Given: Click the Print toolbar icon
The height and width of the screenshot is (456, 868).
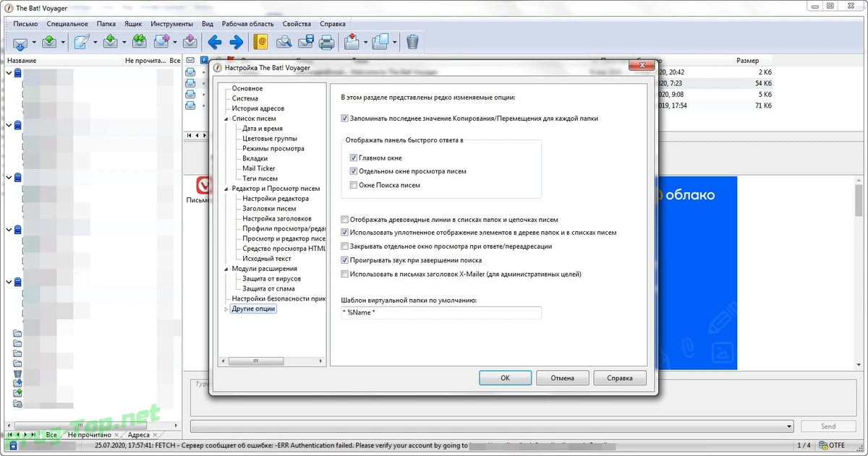Looking at the screenshot, I should coord(327,42).
